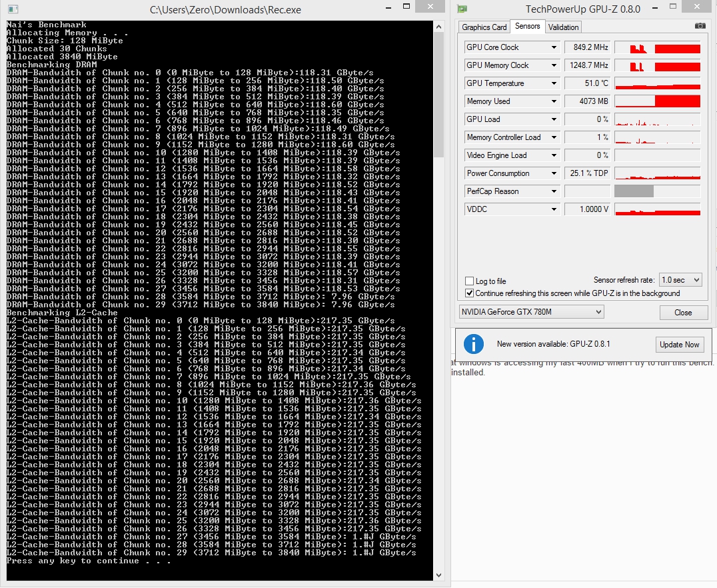The image size is (717, 588).
Task: Click the 1.0000 V VDDC value
Action: 588,209
